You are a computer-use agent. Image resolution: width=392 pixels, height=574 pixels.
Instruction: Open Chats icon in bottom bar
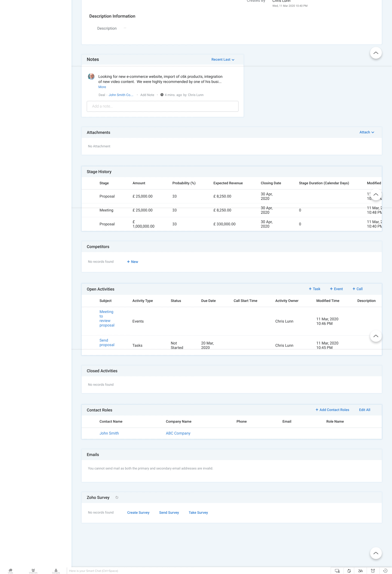(x=10, y=571)
